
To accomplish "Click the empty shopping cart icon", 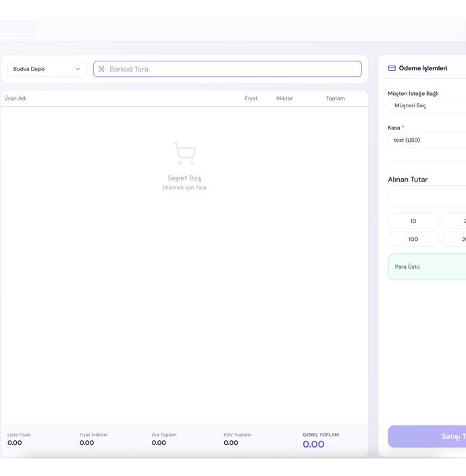I will click(x=184, y=153).
